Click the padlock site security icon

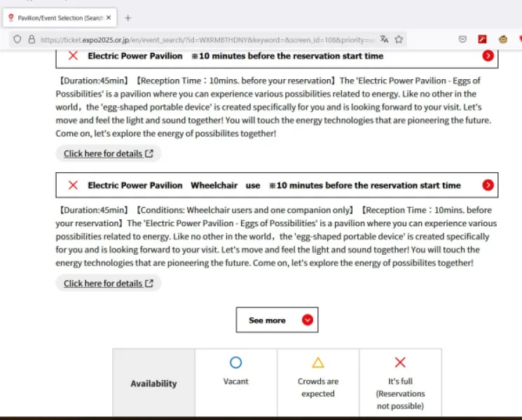[x=32, y=40]
